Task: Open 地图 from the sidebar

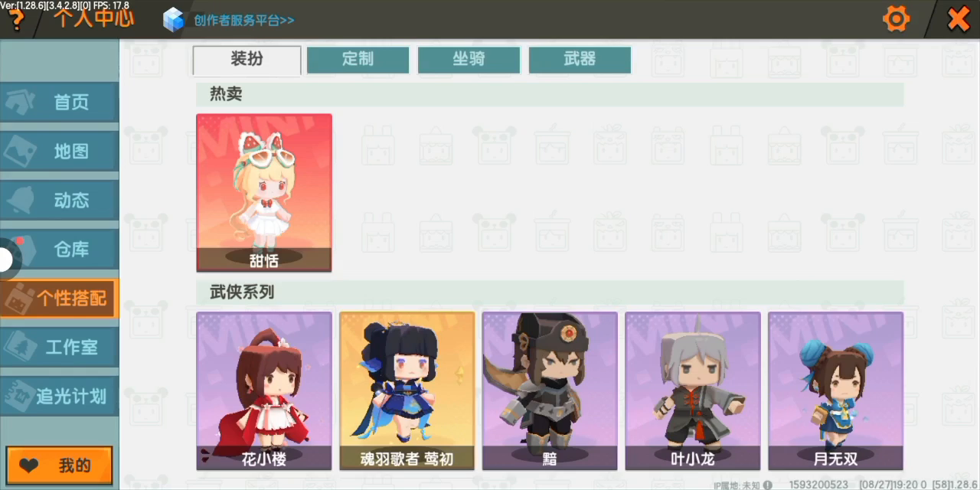Action: (x=59, y=151)
